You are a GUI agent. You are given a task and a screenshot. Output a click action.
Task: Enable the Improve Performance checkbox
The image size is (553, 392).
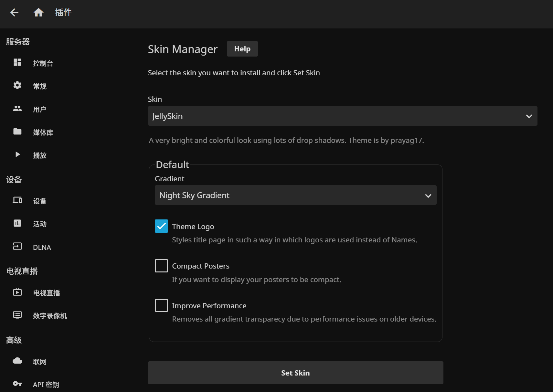161,305
